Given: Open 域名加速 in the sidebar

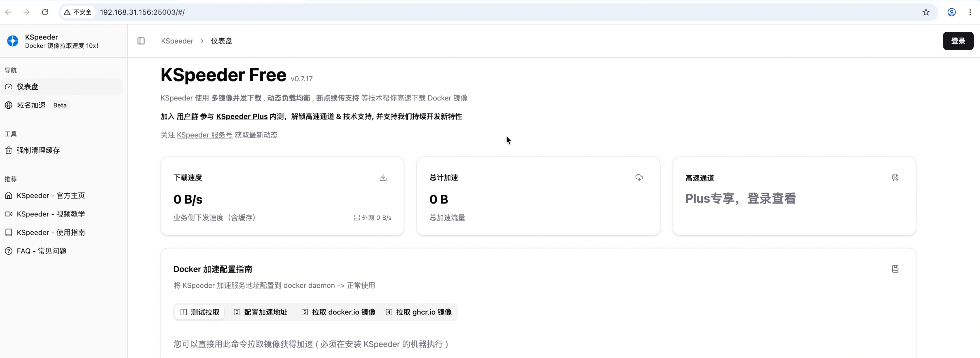Looking at the screenshot, I should pos(31,105).
